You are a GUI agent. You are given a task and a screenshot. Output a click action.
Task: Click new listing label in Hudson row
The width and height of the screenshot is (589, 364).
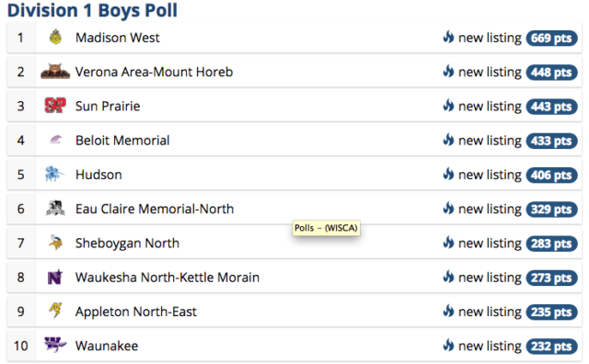490,175
